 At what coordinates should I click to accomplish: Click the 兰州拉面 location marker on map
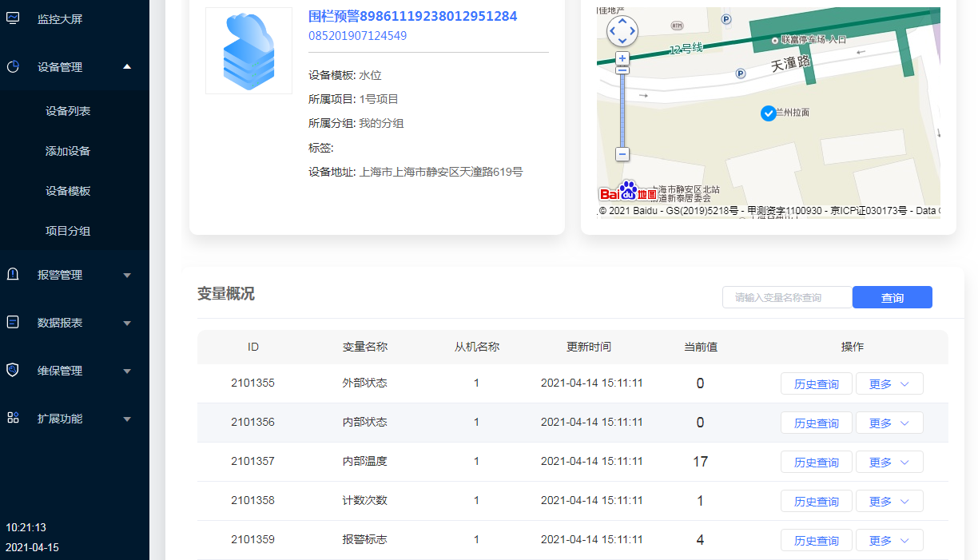[768, 113]
